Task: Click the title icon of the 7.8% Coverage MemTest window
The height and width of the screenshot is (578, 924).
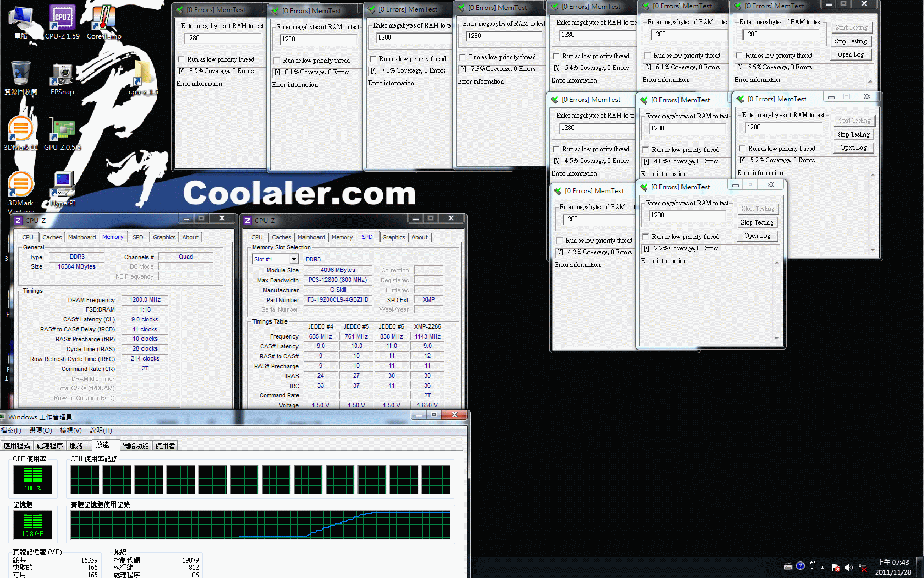Action: coord(371,9)
